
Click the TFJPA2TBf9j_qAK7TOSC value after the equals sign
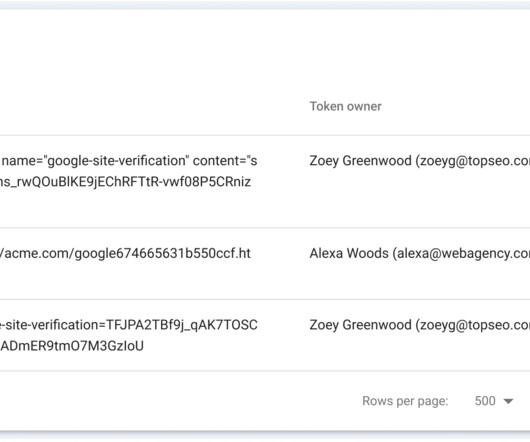click(x=182, y=325)
